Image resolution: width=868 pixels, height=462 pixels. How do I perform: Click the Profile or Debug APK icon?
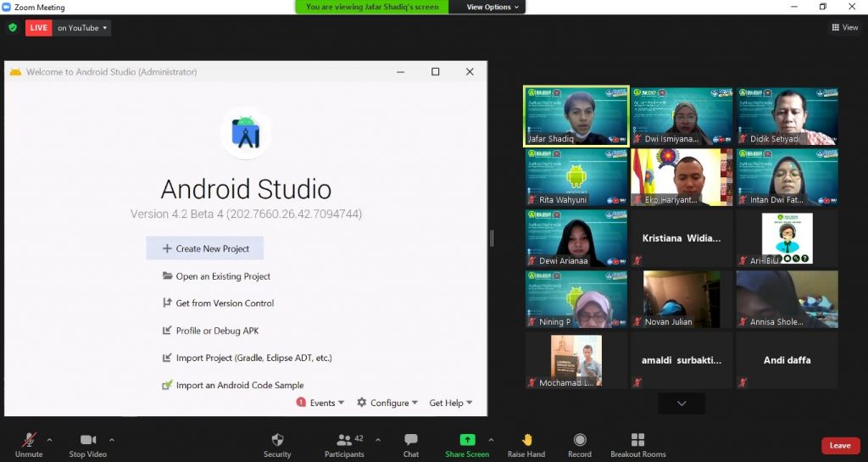167,331
